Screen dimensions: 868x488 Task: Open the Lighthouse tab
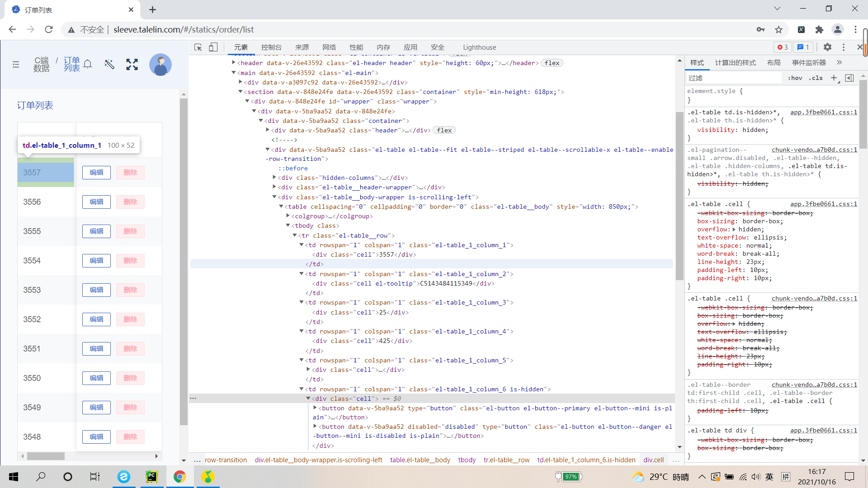(x=479, y=47)
